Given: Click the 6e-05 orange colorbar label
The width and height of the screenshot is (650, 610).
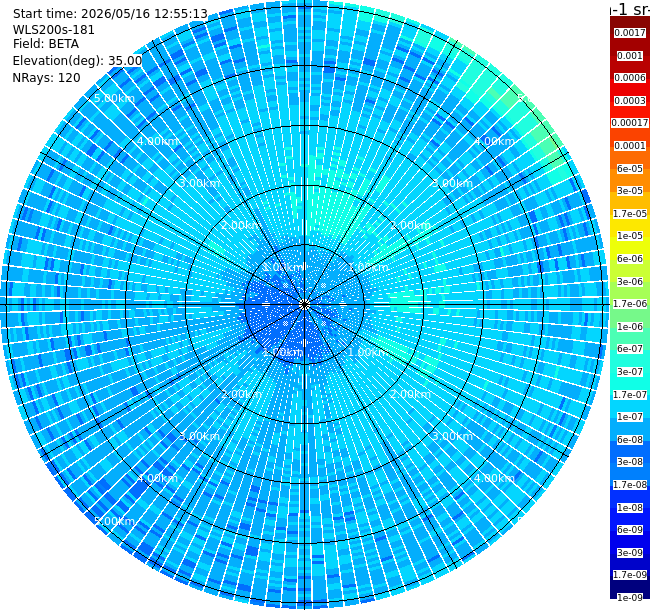Looking at the screenshot, I should point(630,169).
